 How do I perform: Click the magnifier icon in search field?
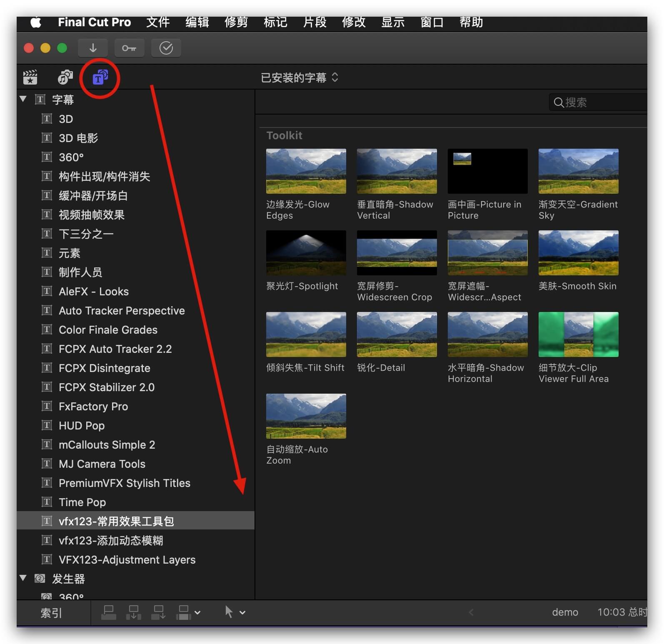tap(559, 102)
